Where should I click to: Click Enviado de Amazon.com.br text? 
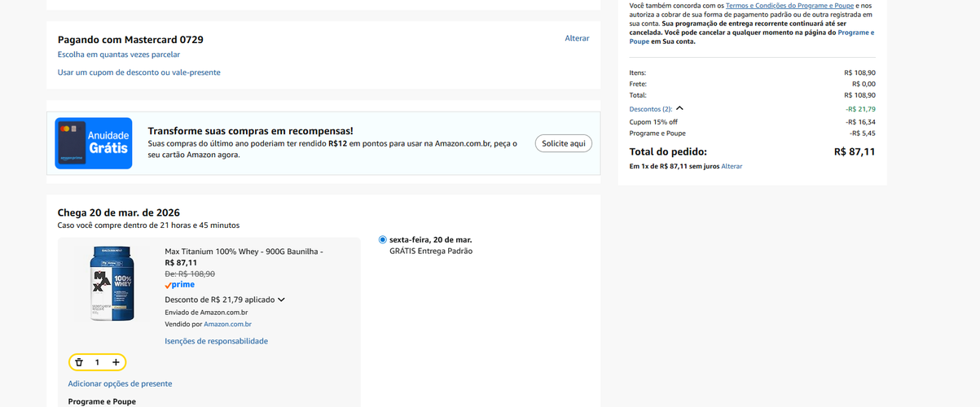tap(206, 313)
